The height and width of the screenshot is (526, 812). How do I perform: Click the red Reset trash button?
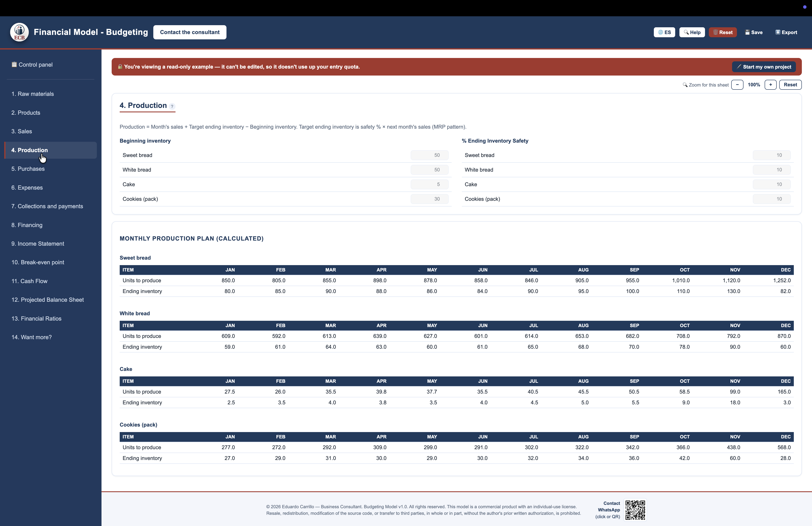(723, 32)
